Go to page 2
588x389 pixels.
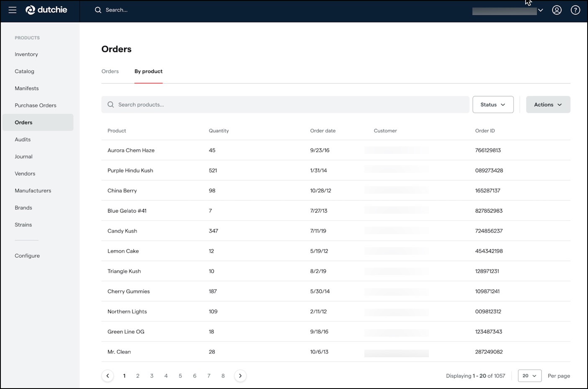point(138,376)
